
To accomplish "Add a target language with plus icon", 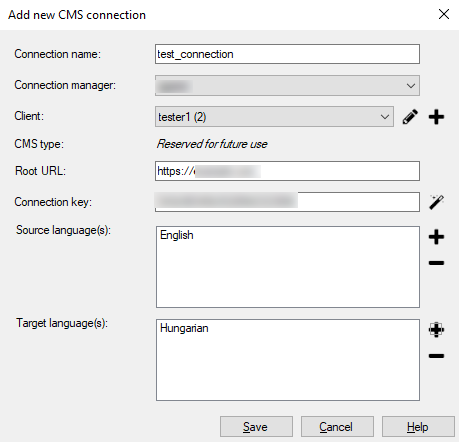I will coord(436,330).
